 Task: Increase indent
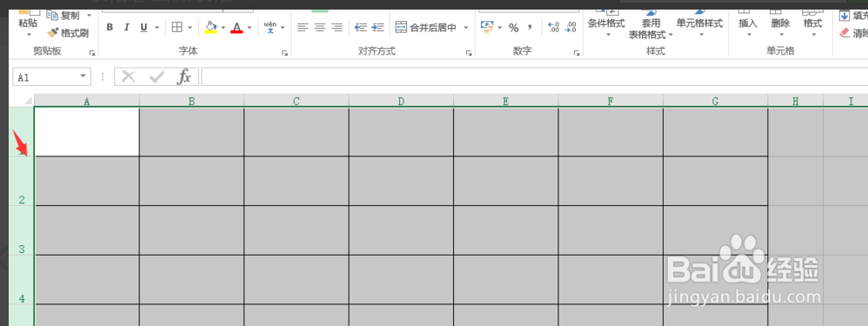pyautogui.click(x=378, y=27)
